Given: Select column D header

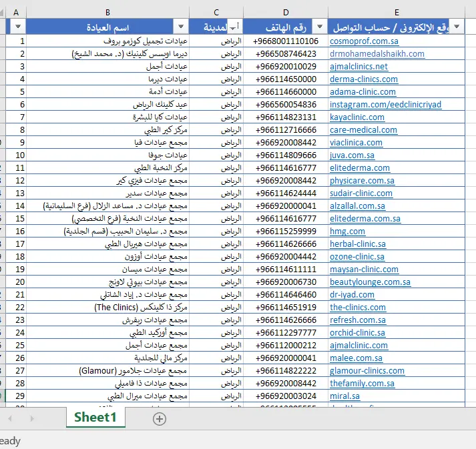Looking at the screenshot, I should (x=286, y=13).
